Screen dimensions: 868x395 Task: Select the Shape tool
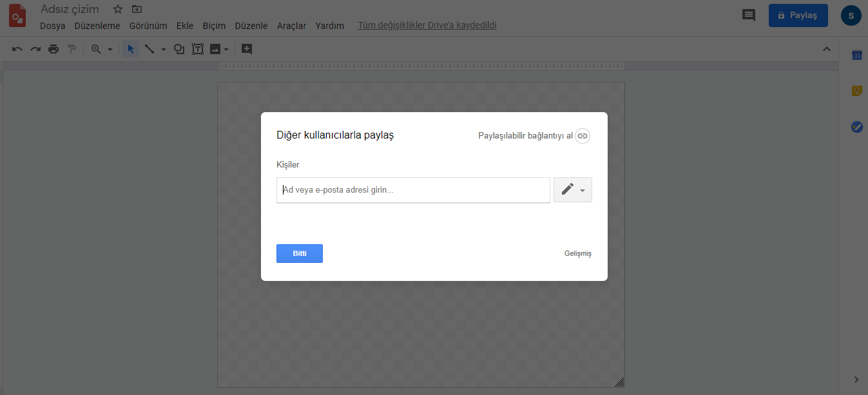[x=179, y=48]
